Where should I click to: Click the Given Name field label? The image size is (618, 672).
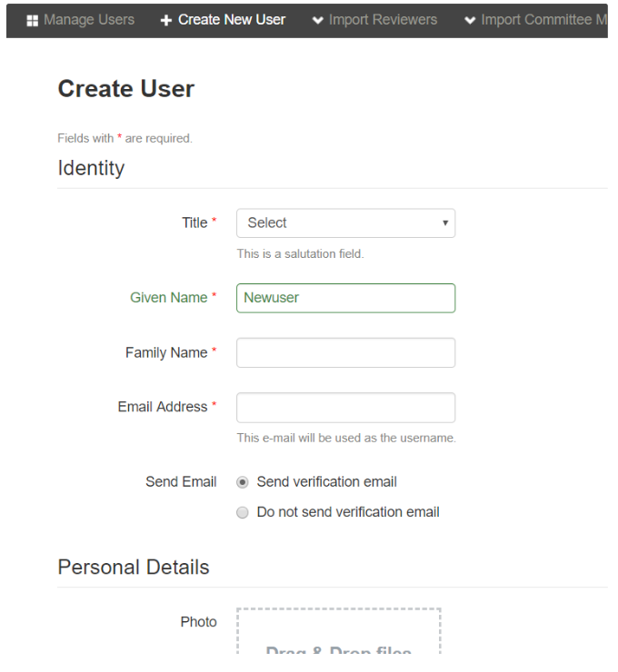click(x=168, y=298)
